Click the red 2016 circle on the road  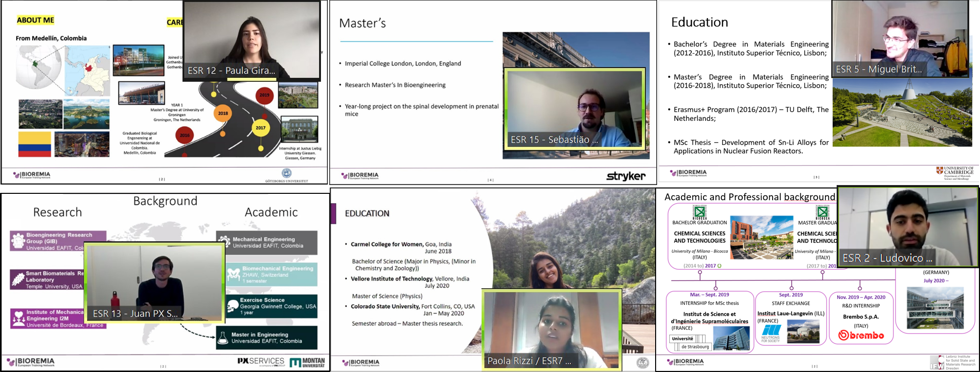(x=184, y=135)
